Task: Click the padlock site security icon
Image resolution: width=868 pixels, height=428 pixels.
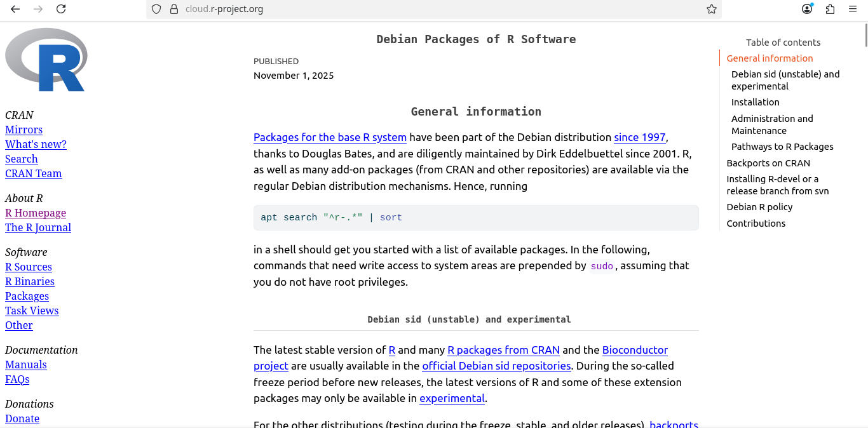Action: pyautogui.click(x=173, y=9)
